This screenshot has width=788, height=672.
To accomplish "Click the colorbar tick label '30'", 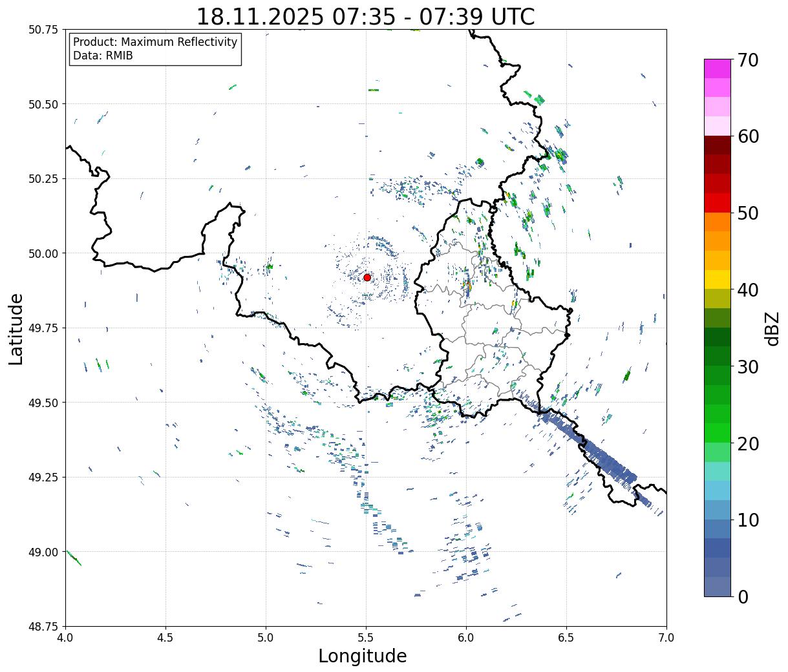I will 747,366.
